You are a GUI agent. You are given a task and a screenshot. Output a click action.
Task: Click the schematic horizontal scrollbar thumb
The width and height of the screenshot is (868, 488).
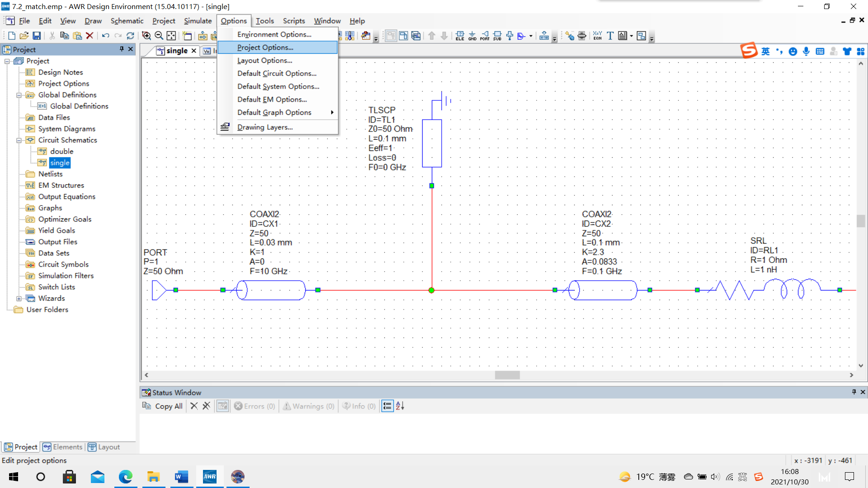click(507, 375)
